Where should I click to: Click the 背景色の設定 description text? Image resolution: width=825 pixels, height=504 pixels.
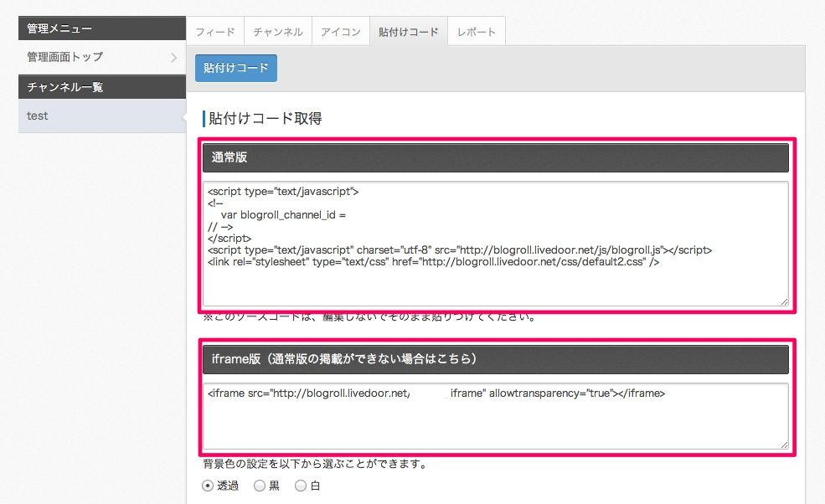(x=315, y=464)
